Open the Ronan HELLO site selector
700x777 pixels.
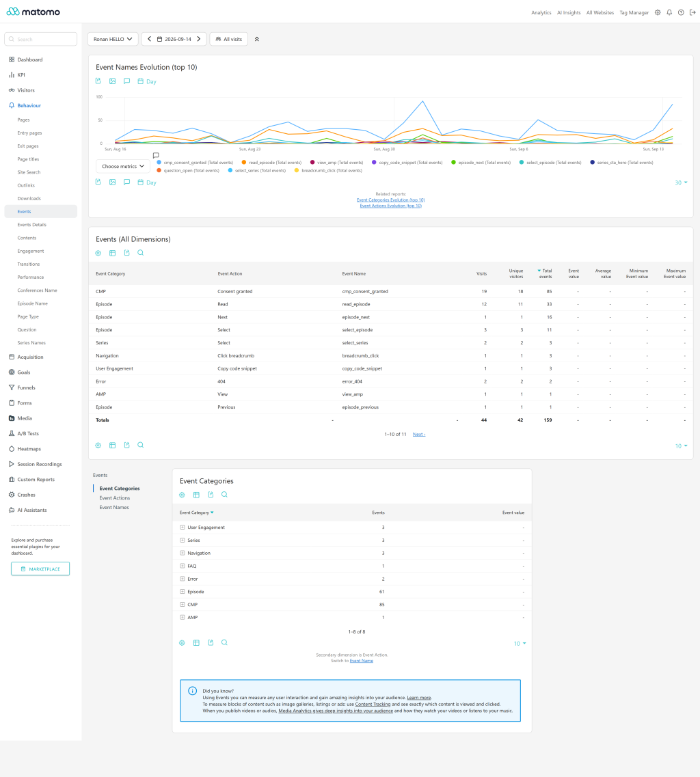tap(113, 39)
